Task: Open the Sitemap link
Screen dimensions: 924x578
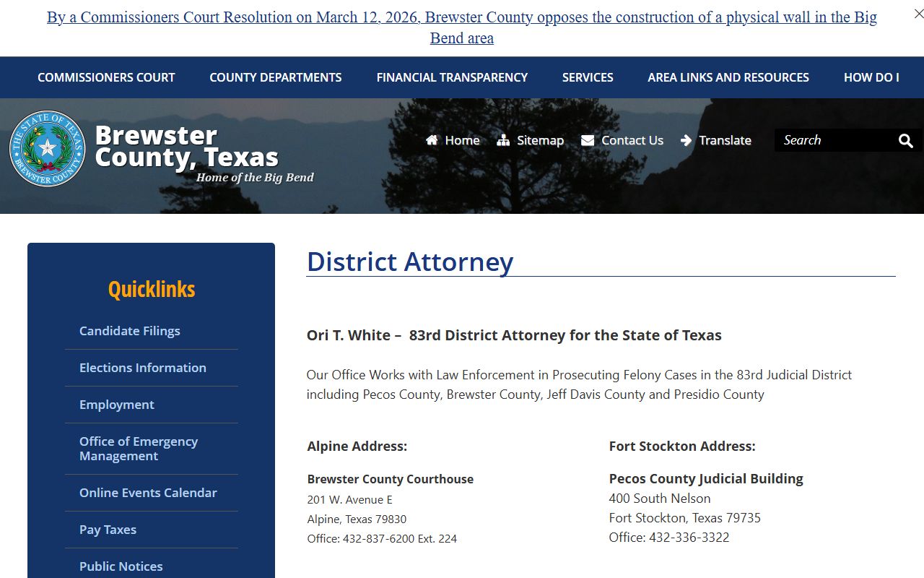Action: (x=540, y=140)
